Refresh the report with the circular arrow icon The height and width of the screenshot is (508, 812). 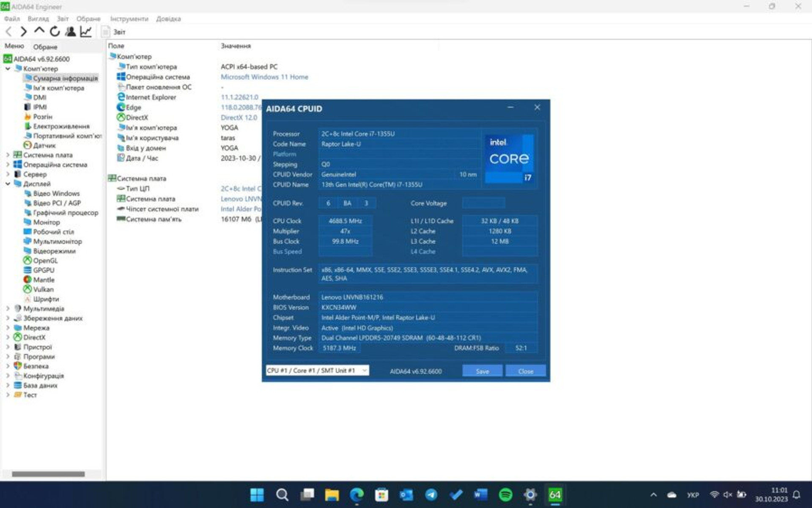click(x=55, y=31)
